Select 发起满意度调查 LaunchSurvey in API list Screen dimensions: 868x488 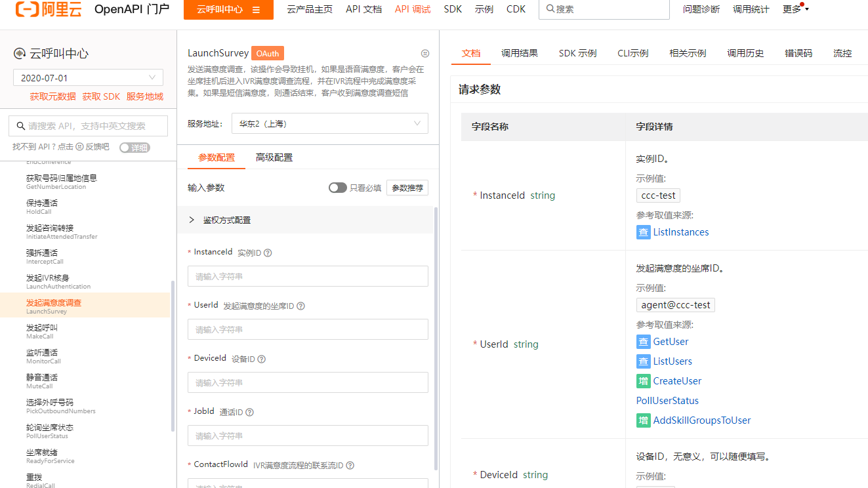coord(85,306)
